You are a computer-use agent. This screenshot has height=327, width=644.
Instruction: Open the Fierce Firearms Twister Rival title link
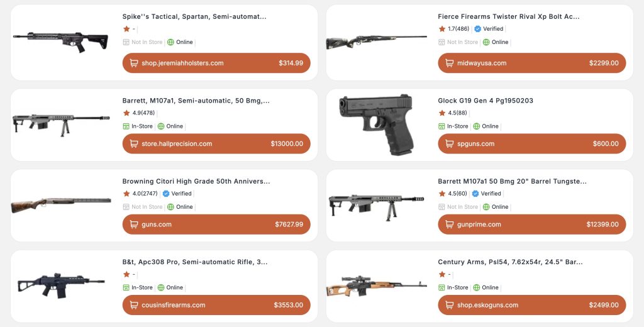[509, 17]
